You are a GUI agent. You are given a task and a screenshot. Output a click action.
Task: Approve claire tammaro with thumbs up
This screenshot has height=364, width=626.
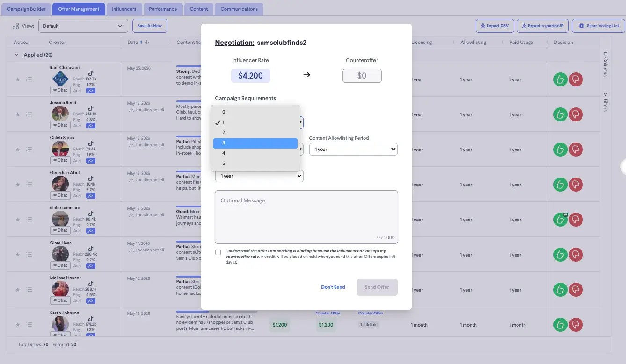point(560,220)
